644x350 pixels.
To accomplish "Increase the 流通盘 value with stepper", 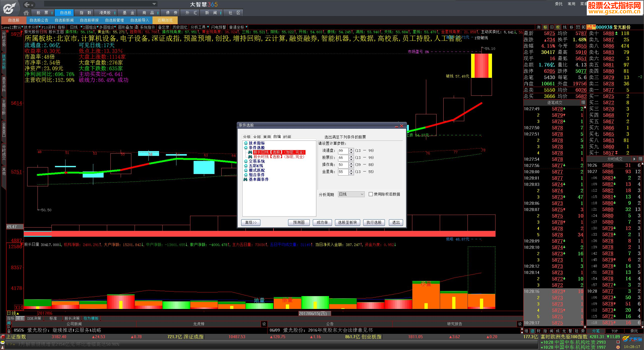I will click(351, 149).
